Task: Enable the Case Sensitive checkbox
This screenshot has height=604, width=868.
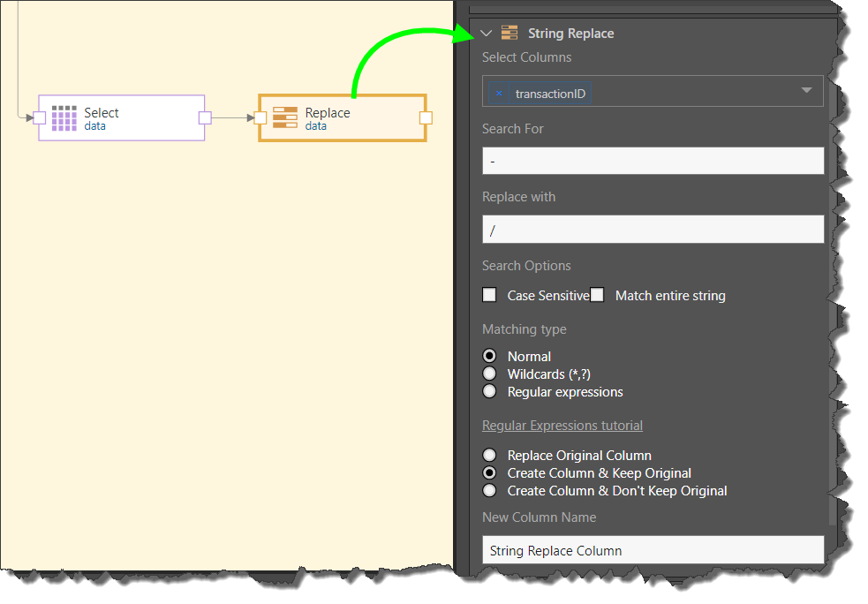Action: pos(490,295)
